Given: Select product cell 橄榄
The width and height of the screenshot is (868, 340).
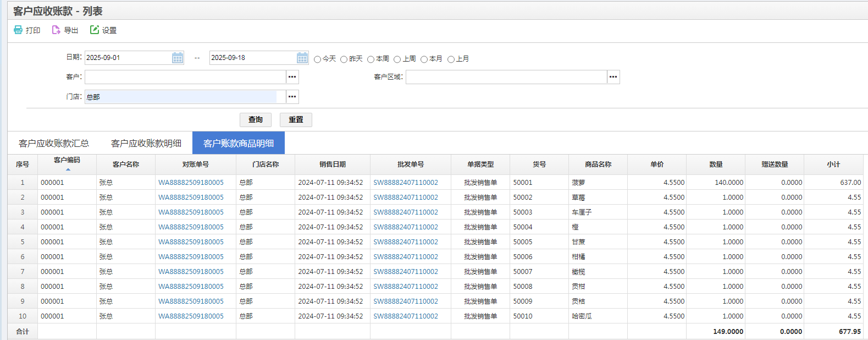Looking at the screenshot, I should pyautogui.click(x=598, y=272).
